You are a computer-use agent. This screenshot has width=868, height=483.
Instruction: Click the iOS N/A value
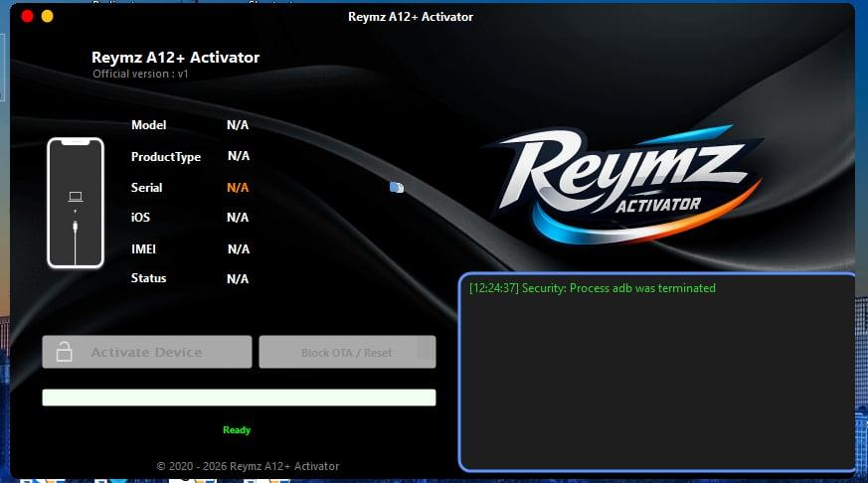[x=238, y=217]
